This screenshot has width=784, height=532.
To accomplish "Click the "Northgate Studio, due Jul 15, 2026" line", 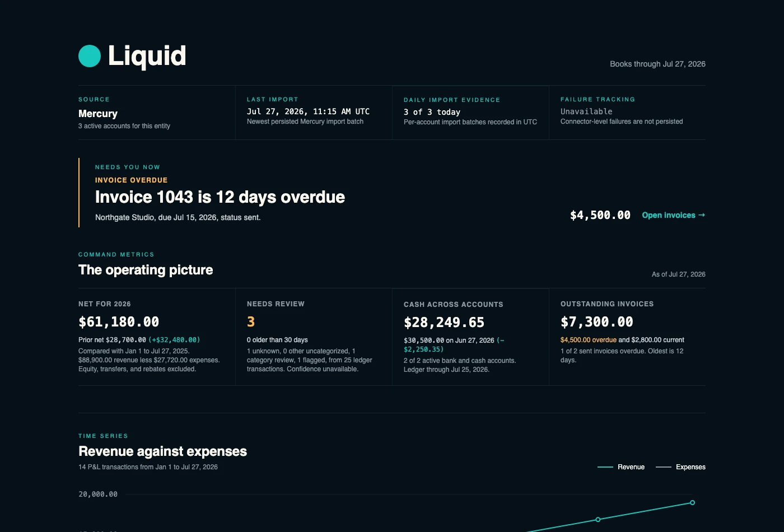I will [x=178, y=217].
